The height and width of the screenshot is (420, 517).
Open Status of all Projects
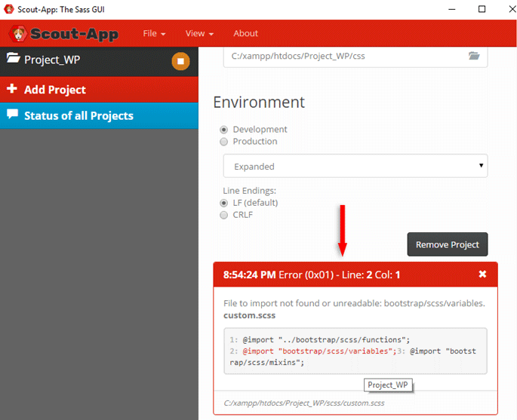[99, 115]
